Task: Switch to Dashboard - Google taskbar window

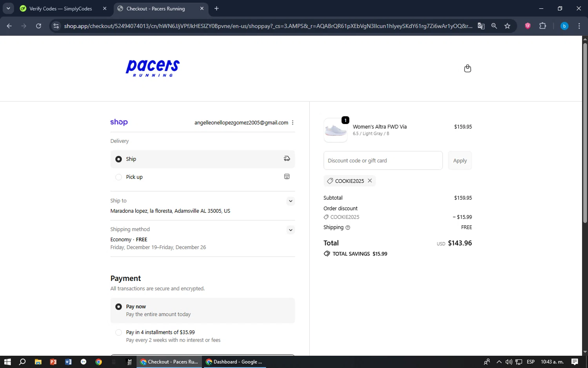Action: click(234, 362)
